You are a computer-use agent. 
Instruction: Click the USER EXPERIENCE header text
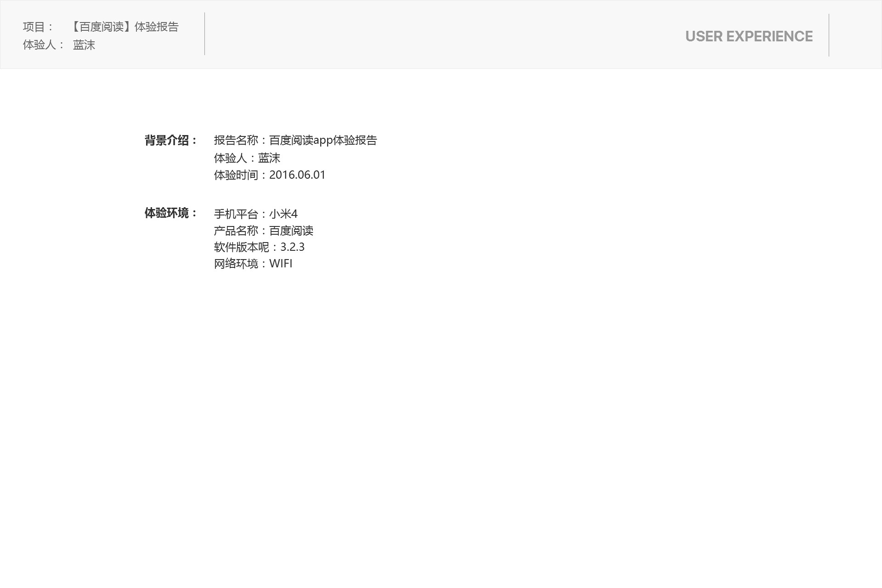click(x=749, y=36)
